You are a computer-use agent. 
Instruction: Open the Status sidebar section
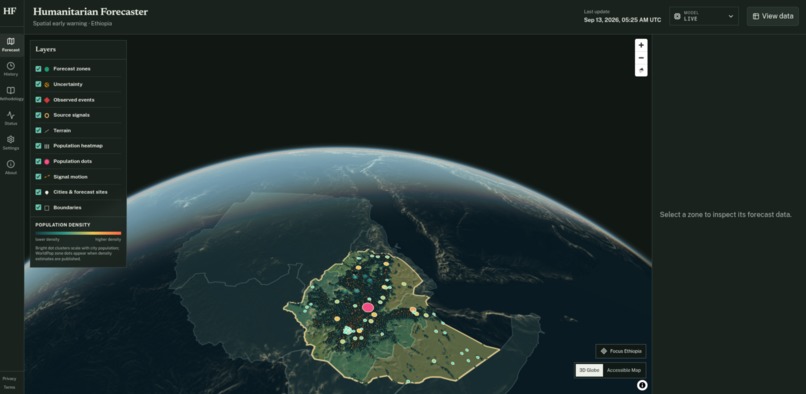coord(11,119)
